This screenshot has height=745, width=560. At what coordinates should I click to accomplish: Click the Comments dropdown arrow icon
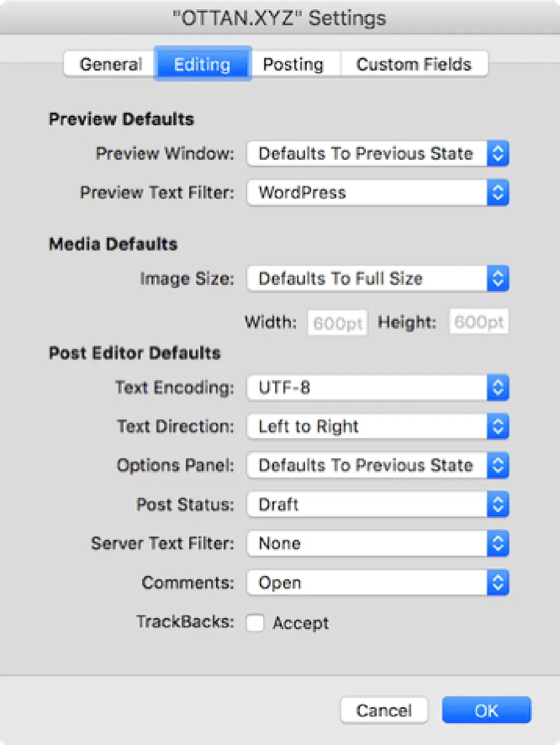[498, 583]
